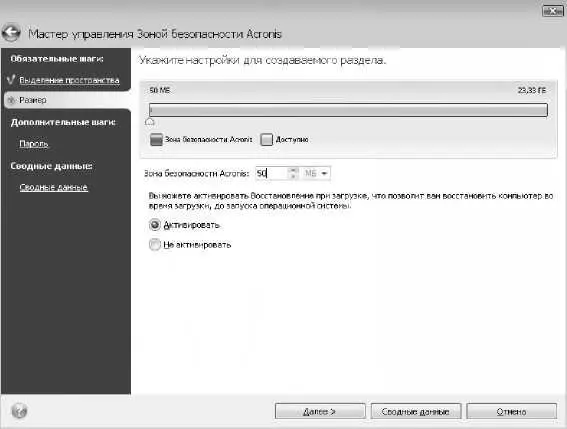Open the Выделение пространства step
The image size is (567, 429).
69,80
